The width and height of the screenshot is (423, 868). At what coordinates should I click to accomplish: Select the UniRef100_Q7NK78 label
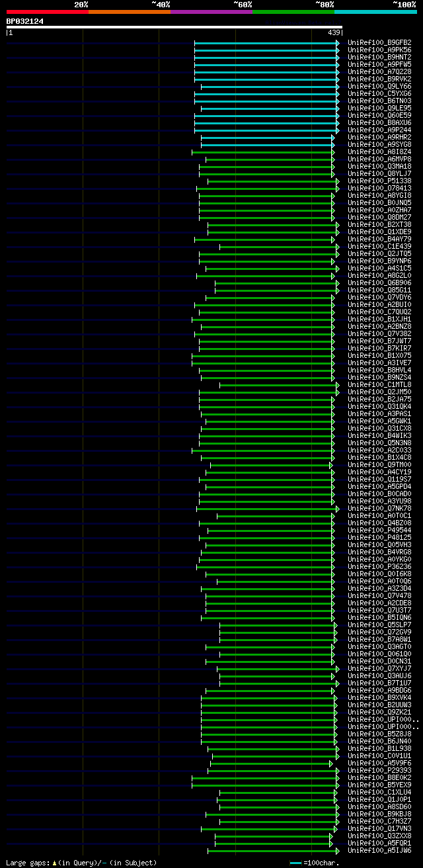click(379, 509)
